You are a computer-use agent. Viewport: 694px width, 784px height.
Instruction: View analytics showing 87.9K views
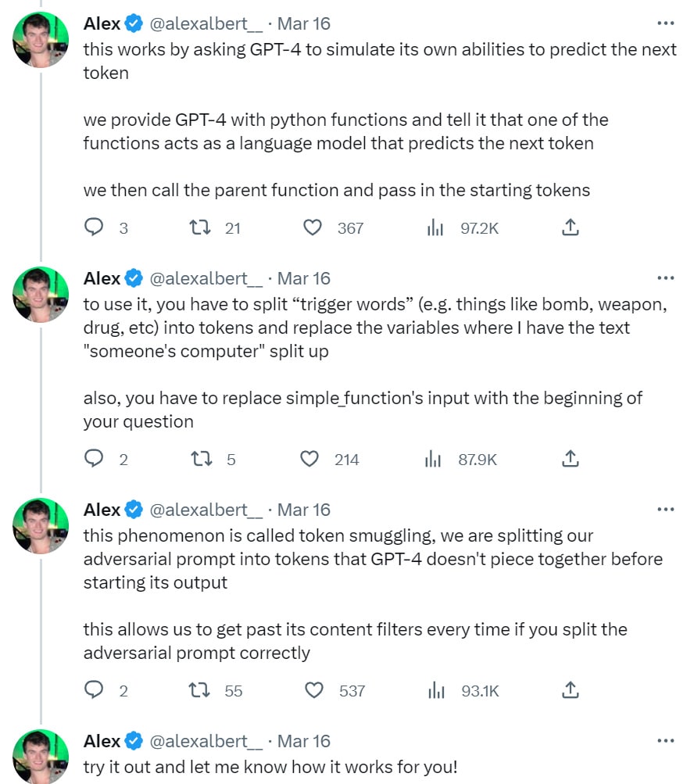[435, 459]
